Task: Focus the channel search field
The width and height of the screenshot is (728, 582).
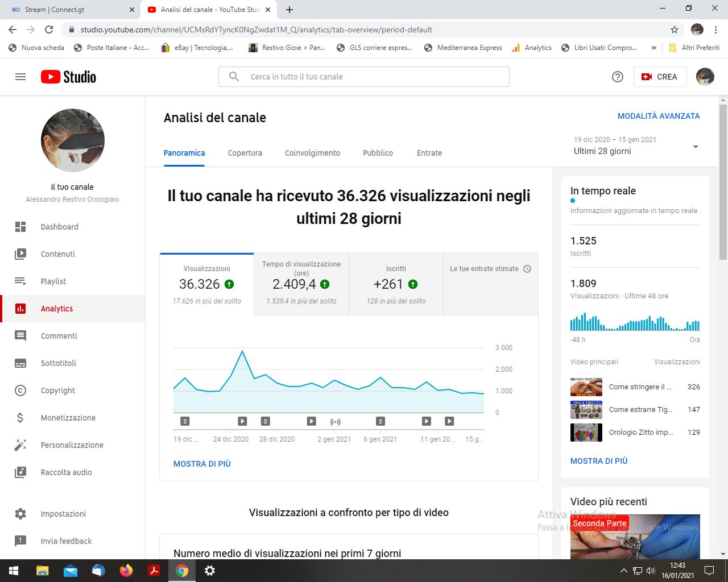Action: pos(364,77)
